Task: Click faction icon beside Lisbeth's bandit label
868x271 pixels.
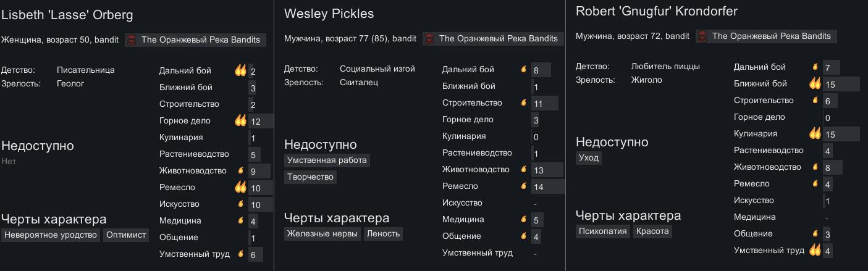Action: coord(131,40)
